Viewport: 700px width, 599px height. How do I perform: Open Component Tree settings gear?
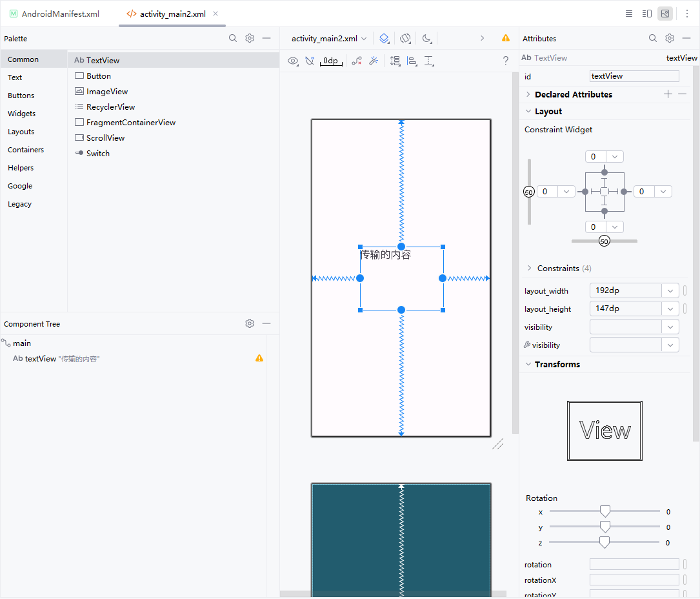(250, 323)
